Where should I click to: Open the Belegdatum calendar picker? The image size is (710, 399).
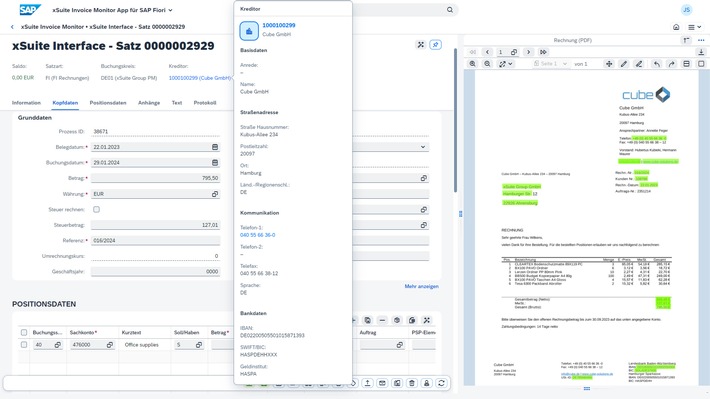click(x=215, y=147)
